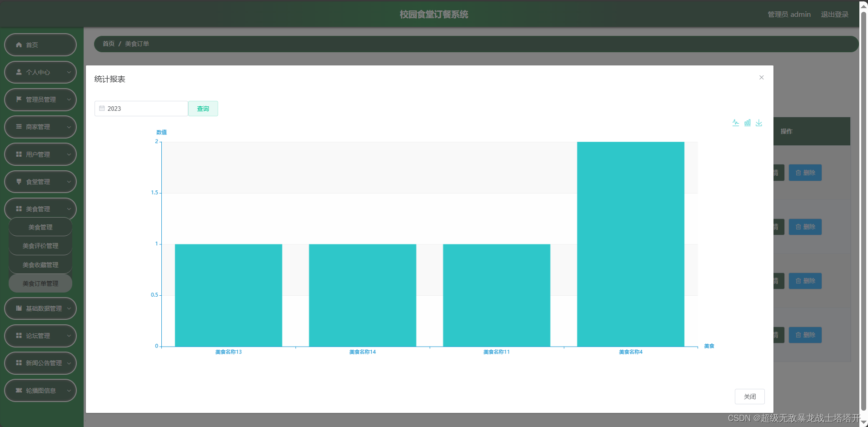
Task: Click the 关闭 button
Action: pyautogui.click(x=750, y=397)
